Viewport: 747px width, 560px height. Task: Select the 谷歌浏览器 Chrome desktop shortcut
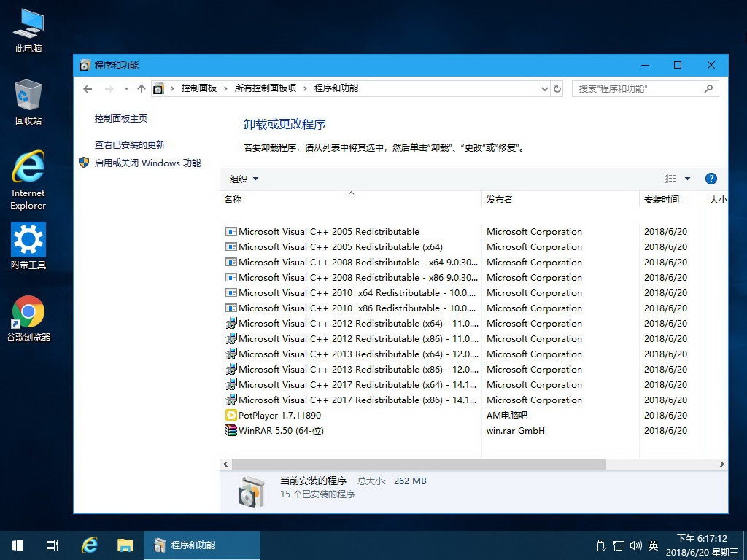pos(28,319)
